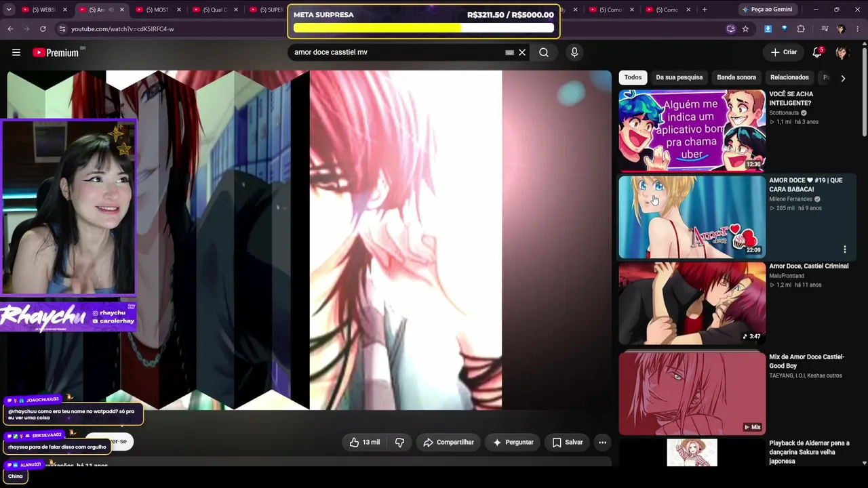Go back in browser history
Viewport: 868px width, 488px height.
pos(10,29)
